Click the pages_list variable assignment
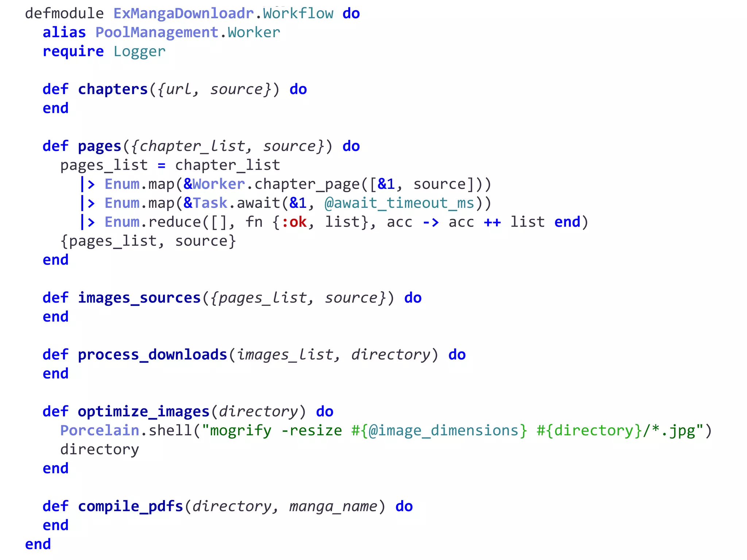The height and width of the screenshot is (560, 747). [104, 165]
